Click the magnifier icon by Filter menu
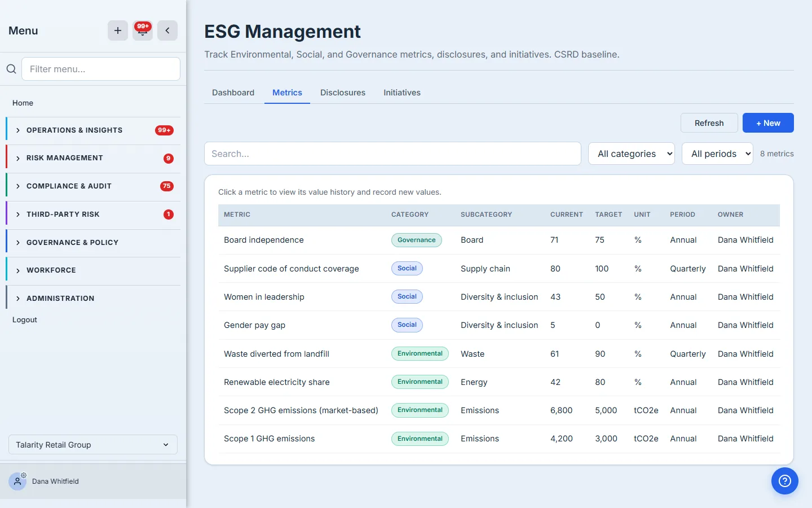 click(x=11, y=69)
